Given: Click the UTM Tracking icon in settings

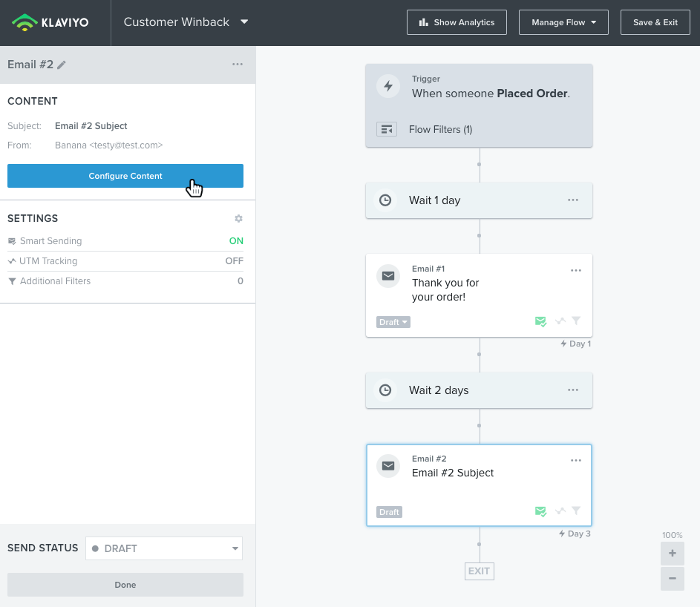Looking at the screenshot, I should pos(12,261).
